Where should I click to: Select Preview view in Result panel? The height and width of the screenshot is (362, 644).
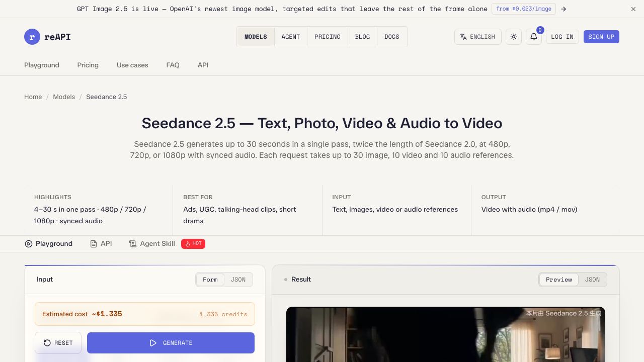pyautogui.click(x=559, y=280)
